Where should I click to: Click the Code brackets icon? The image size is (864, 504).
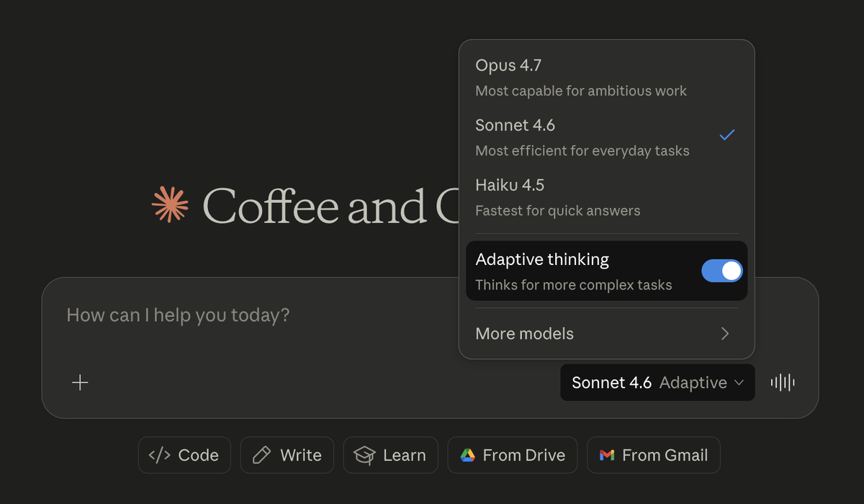(x=159, y=455)
